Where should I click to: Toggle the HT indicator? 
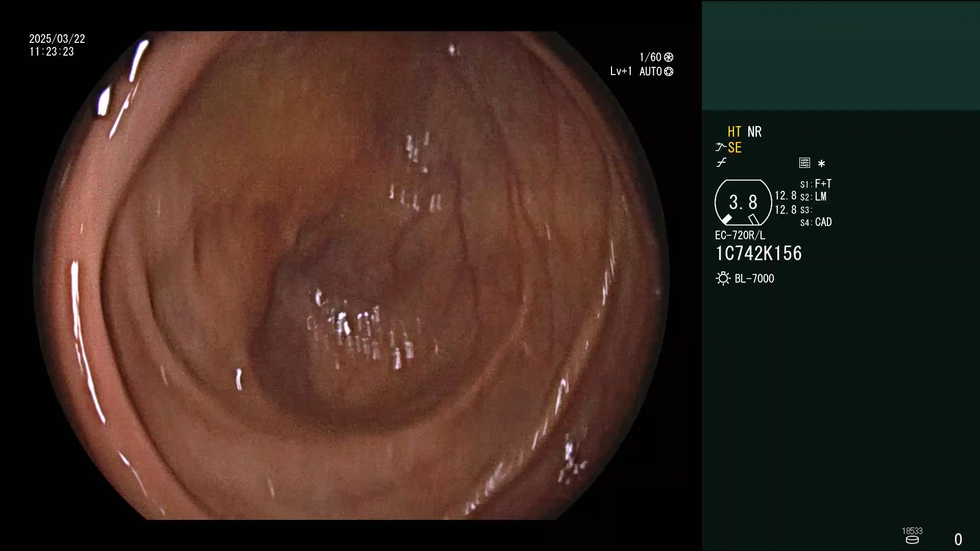pos(734,132)
